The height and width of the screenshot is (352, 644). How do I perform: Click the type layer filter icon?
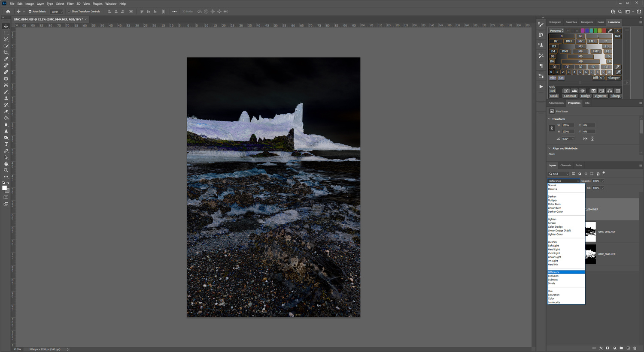(586, 174)
